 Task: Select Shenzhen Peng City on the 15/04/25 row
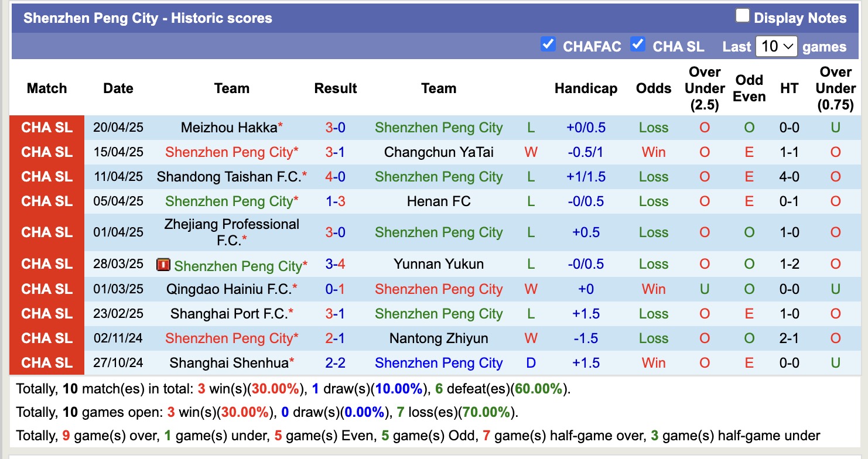click(230, 152)
